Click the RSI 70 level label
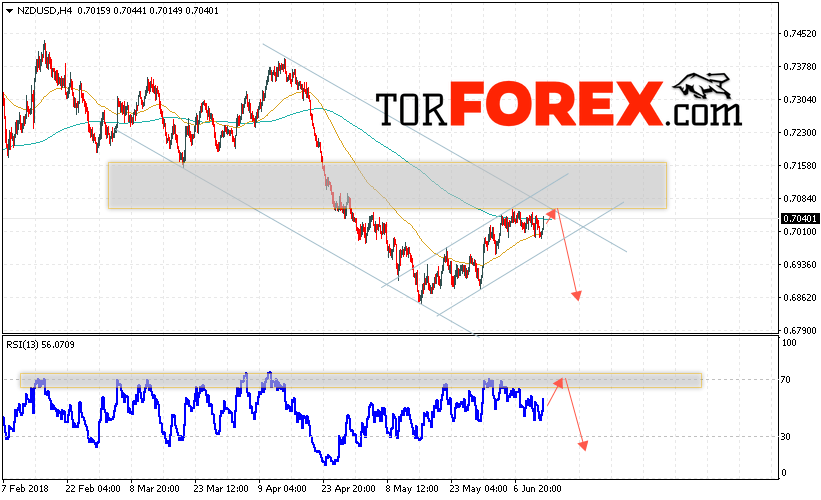Viewport: 821px width, 500px height. [785, 380]
